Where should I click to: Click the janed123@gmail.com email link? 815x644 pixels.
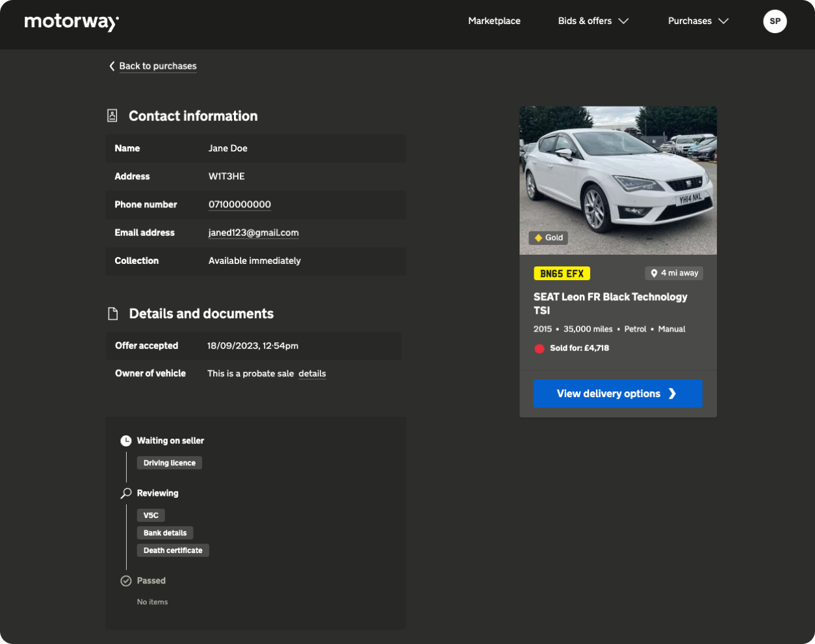coord(253,233)
